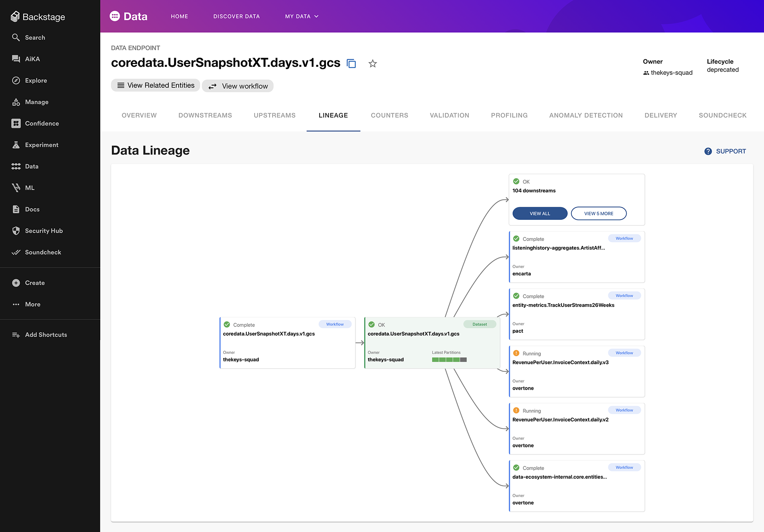Star this data endpoint as favorite
The height and width of the screenshot is (532, 764).
point(372,64)
